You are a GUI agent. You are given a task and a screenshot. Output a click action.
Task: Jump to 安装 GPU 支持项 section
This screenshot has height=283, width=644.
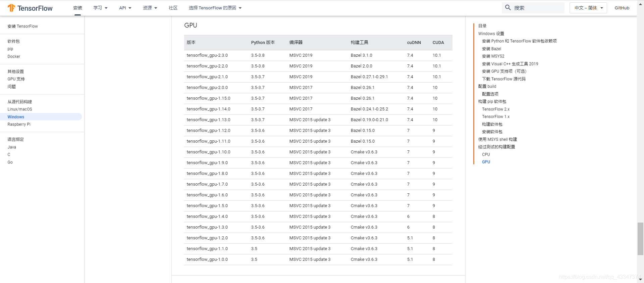(504, 71)
